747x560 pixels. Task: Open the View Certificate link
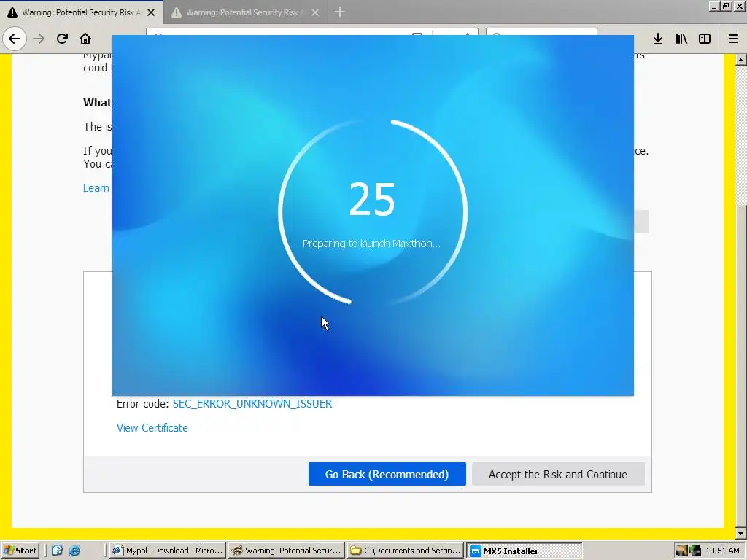point(152,427)
